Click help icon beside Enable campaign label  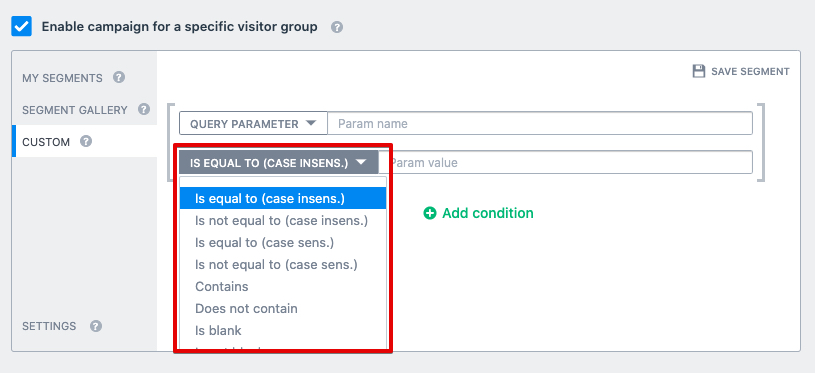click(337, 27)
